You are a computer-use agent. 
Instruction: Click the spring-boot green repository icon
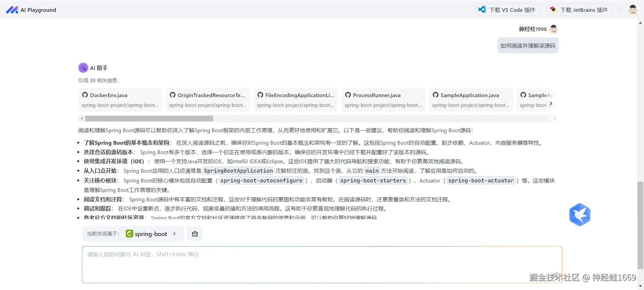click(x=129, y=234)
